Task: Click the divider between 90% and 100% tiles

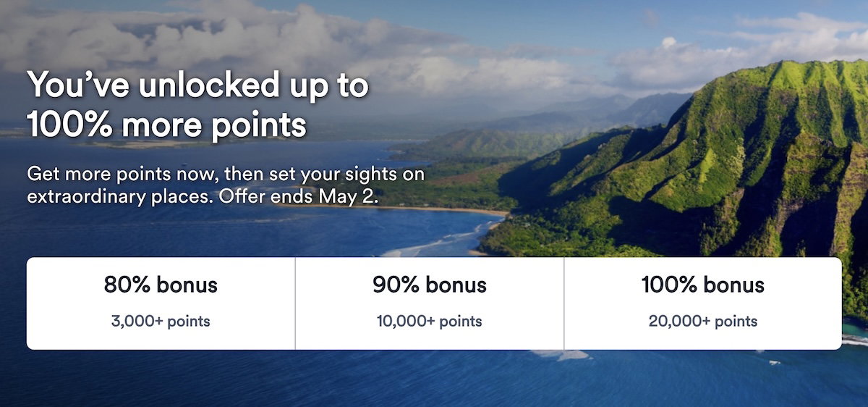Action: pyautogui.click(x=564, y=303)
